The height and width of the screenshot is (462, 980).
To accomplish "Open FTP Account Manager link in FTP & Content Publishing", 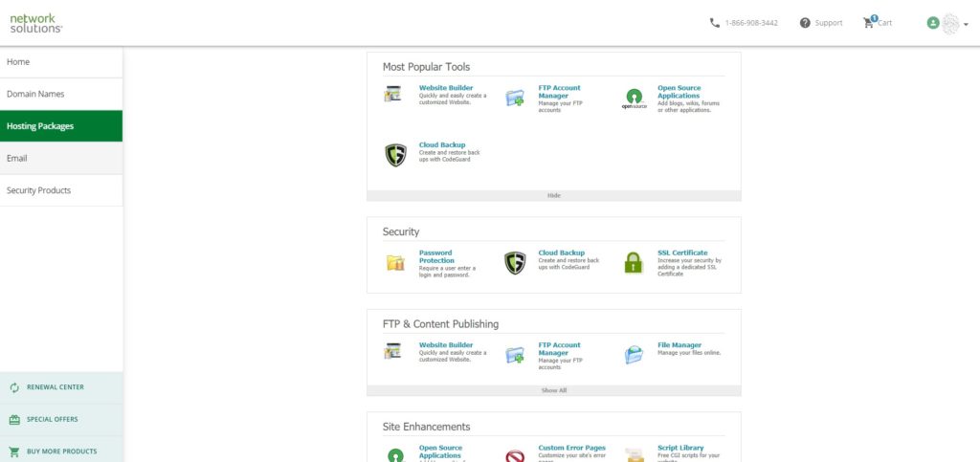I will [x=559, y=349].
